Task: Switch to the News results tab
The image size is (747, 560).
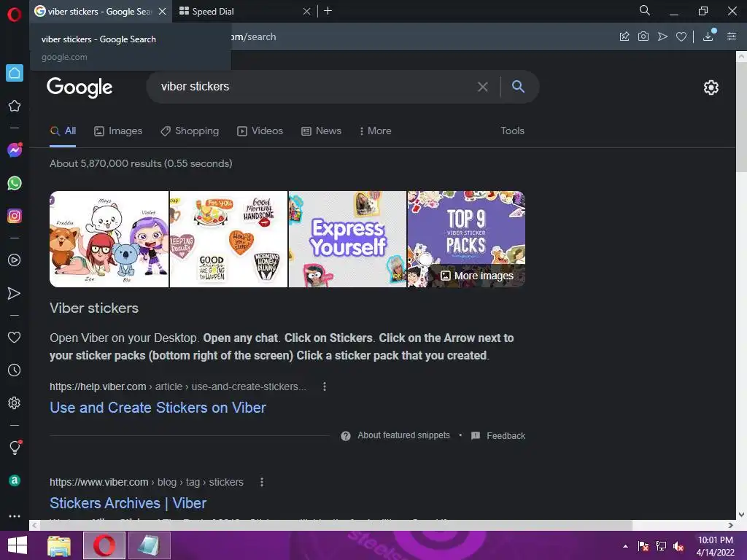Action: [x=322, y=131]
